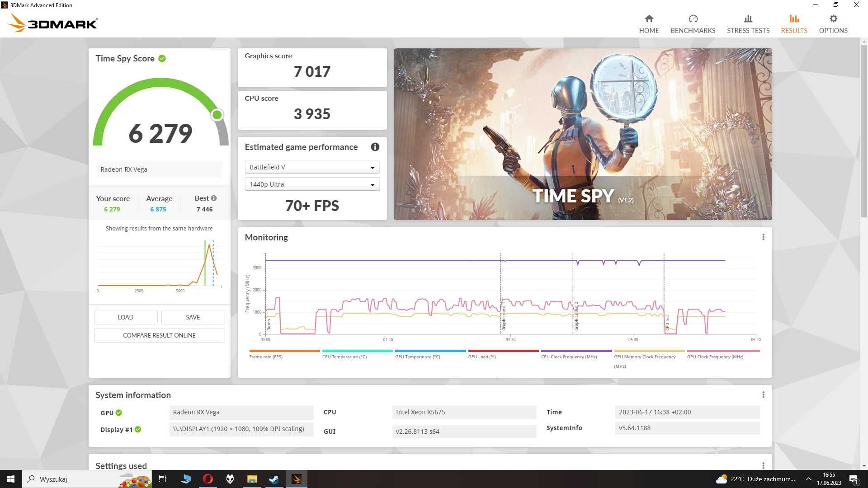Click system information overflow menu icon
This screenshot has height=488, width=868.
763,394
